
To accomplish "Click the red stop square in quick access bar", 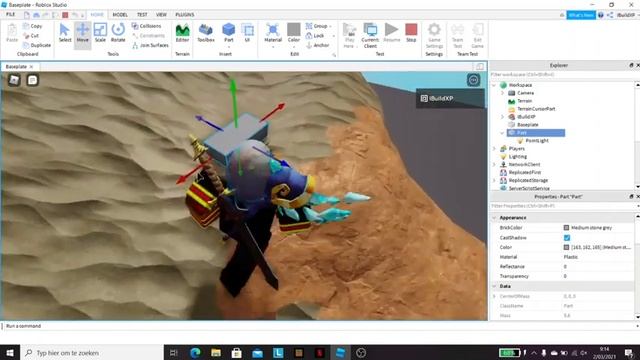I will tap(65, 15).
